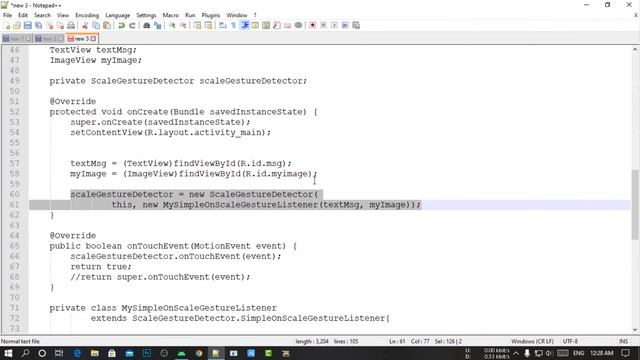
Task: Close the new 3 tab with its X
Action: point(93,39)
